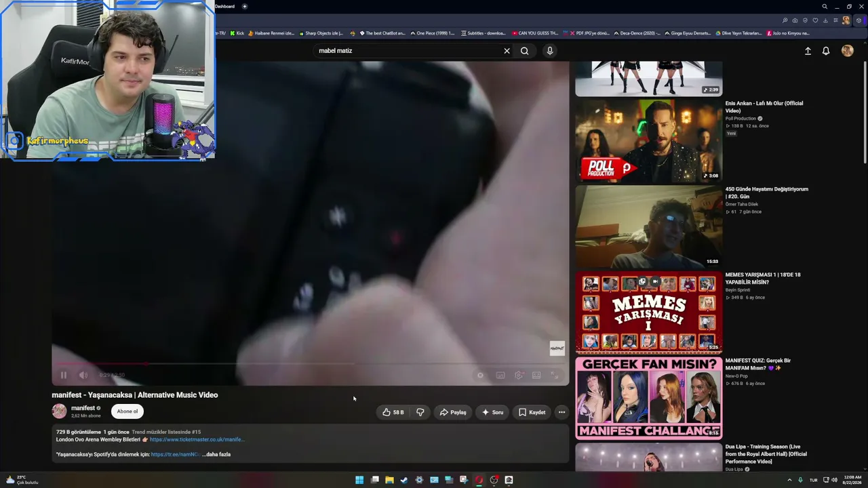The width and height of the screenshot is (868, 488).
Task: Toggle subtitles in the video player
Action: [x=500, y=375]
